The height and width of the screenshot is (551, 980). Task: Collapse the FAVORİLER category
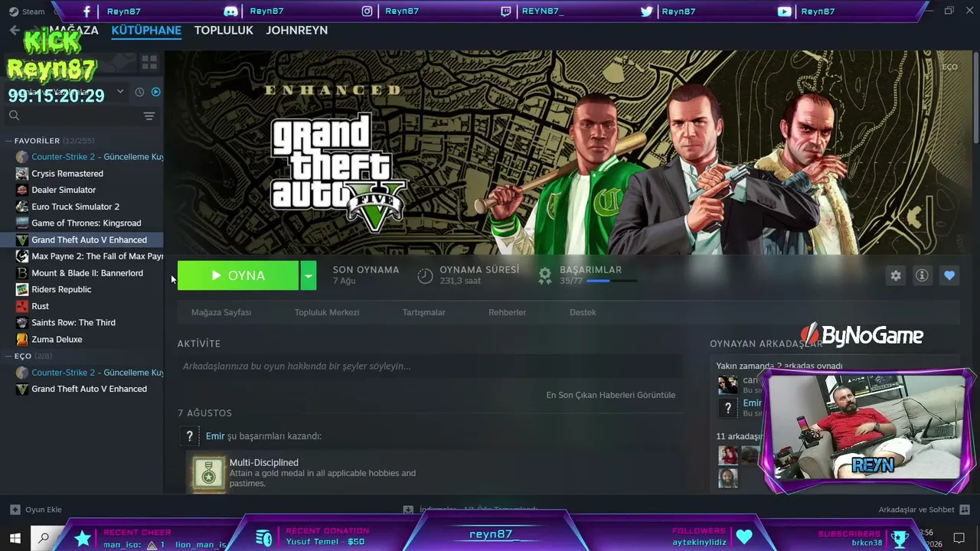coord(8,141)
